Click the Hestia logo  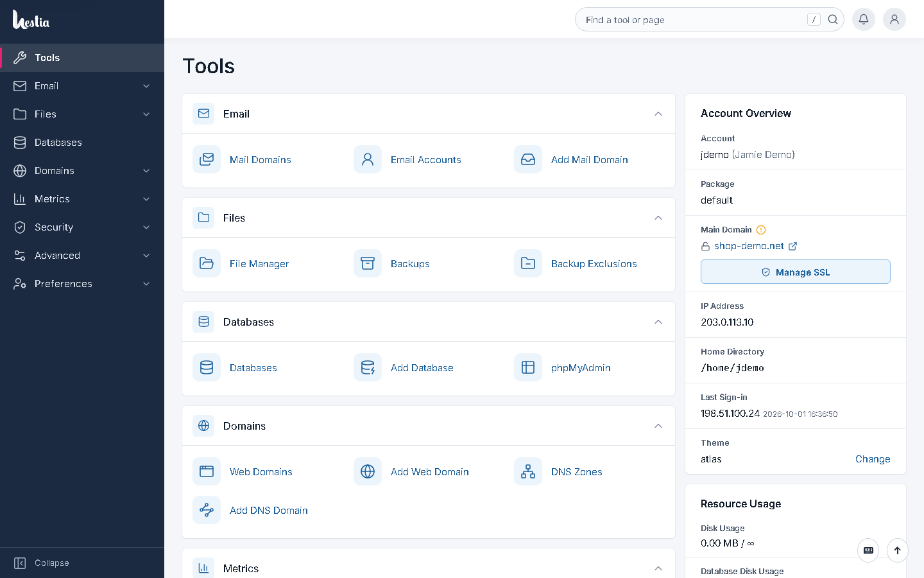point(31,20)
